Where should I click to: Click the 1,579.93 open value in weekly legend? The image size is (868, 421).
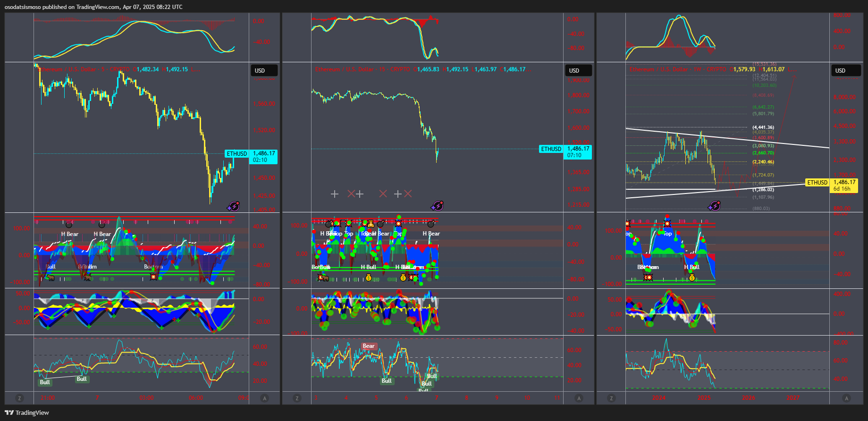(744, 69)
